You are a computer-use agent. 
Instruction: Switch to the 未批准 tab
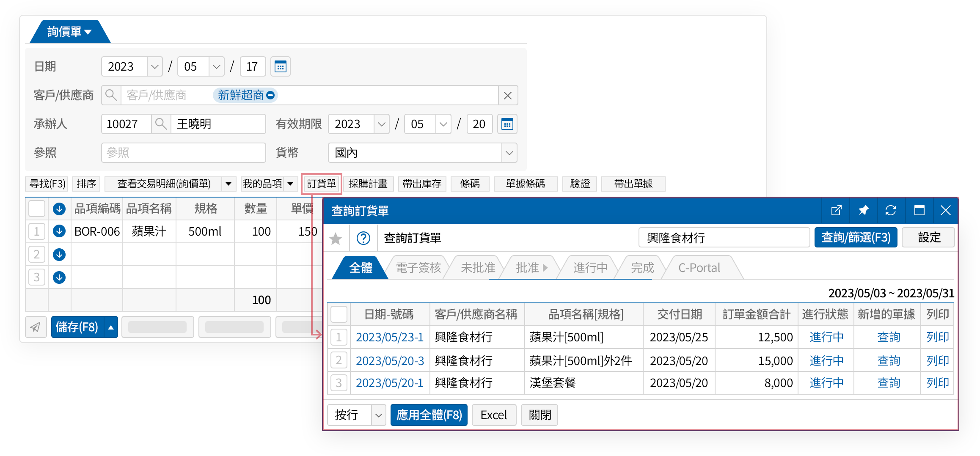tap(477, 268)
